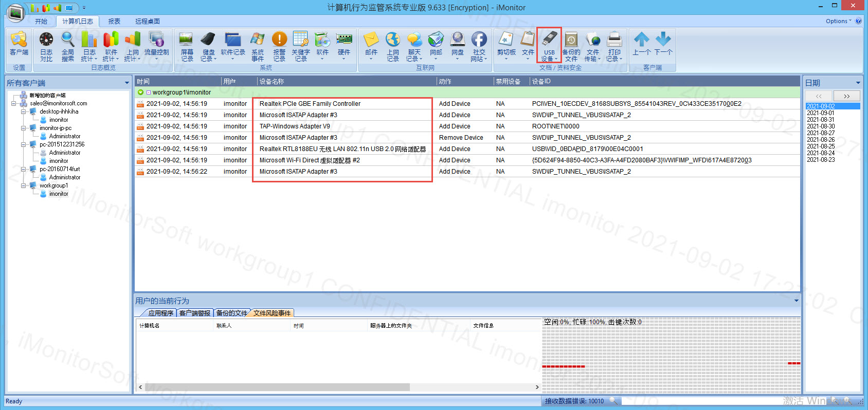Click the 报警记录 alert icon
The image size is (868, 410).
[279, 45]
